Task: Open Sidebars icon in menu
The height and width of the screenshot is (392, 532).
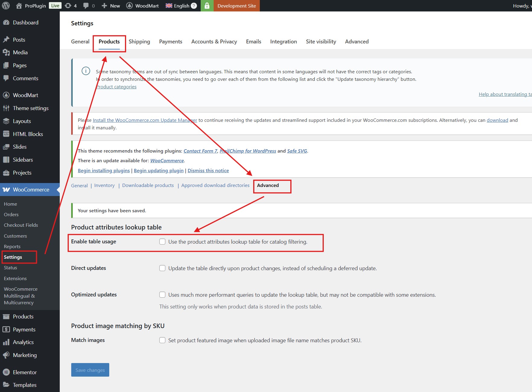Action: click(6, 160)
